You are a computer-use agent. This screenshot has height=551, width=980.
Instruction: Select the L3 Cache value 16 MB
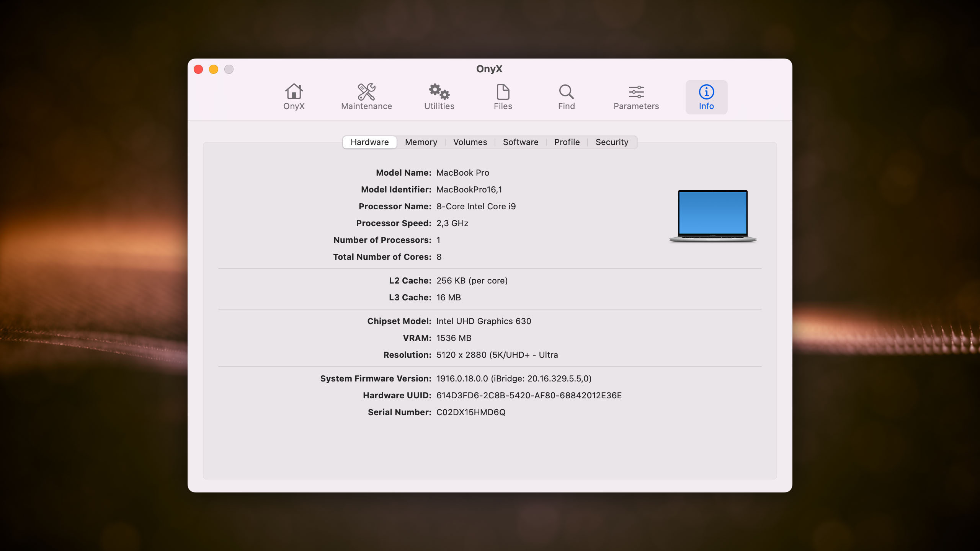coord(449,297)
